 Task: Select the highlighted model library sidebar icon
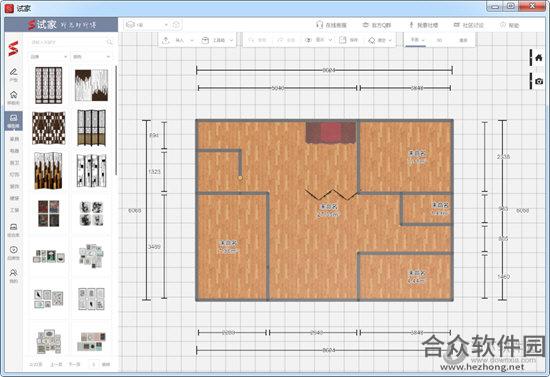pos(13,121)
